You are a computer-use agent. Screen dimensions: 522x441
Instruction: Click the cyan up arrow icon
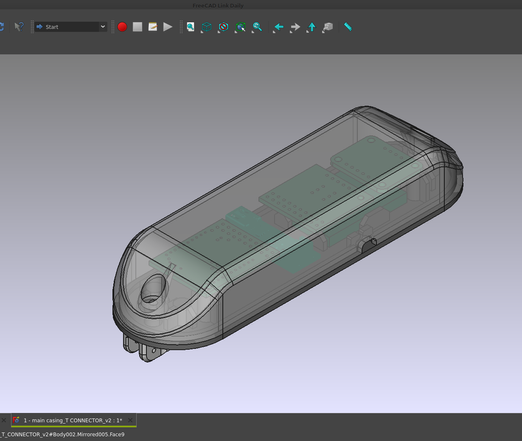(312, 27)
